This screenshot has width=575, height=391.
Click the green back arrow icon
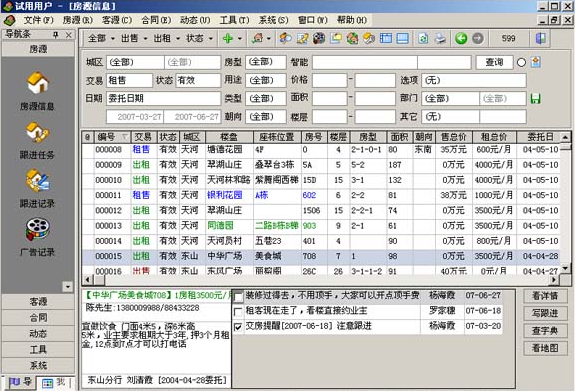[x=461, y=38]
